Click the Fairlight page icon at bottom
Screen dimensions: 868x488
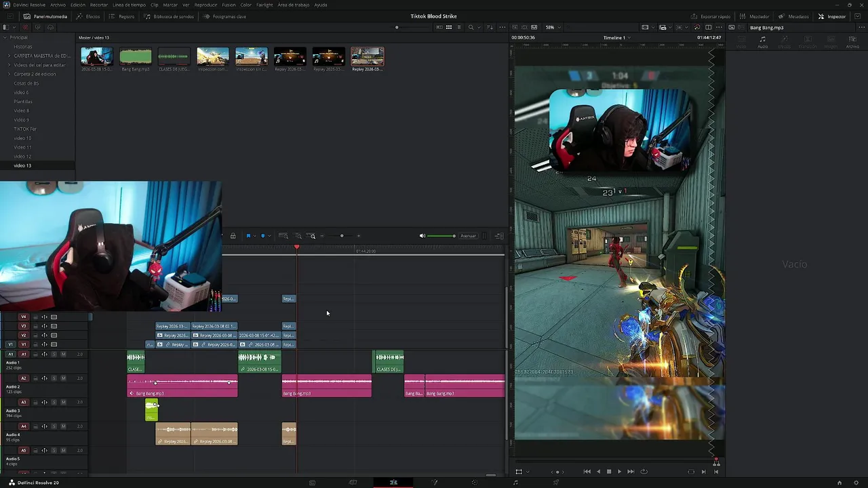[515, 483]
